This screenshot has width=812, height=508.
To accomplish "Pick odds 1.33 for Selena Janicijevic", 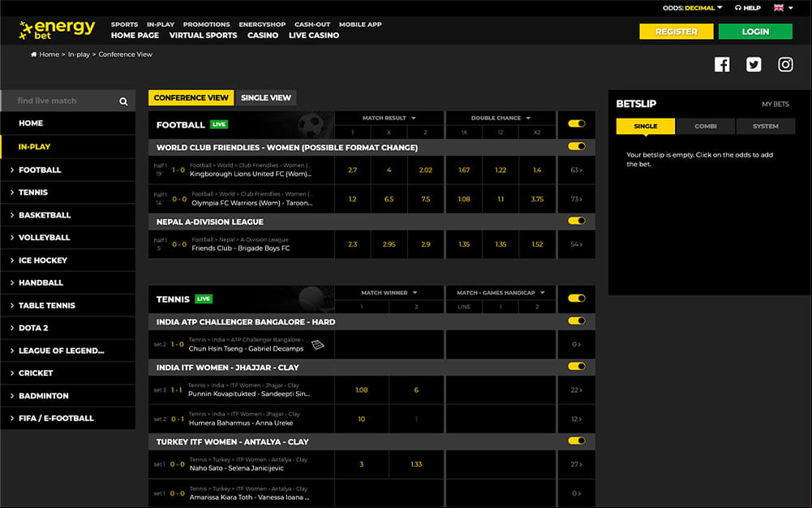I will [416, 464].
